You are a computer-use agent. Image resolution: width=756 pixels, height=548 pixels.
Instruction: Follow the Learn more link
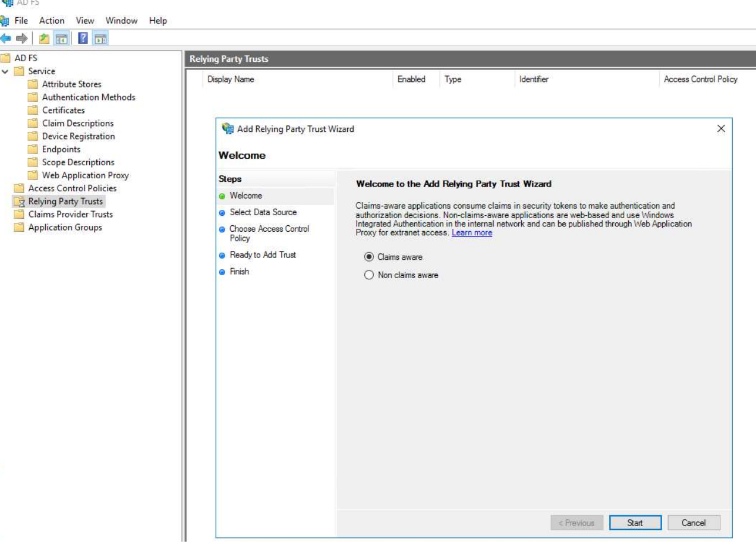coord(472,233)
